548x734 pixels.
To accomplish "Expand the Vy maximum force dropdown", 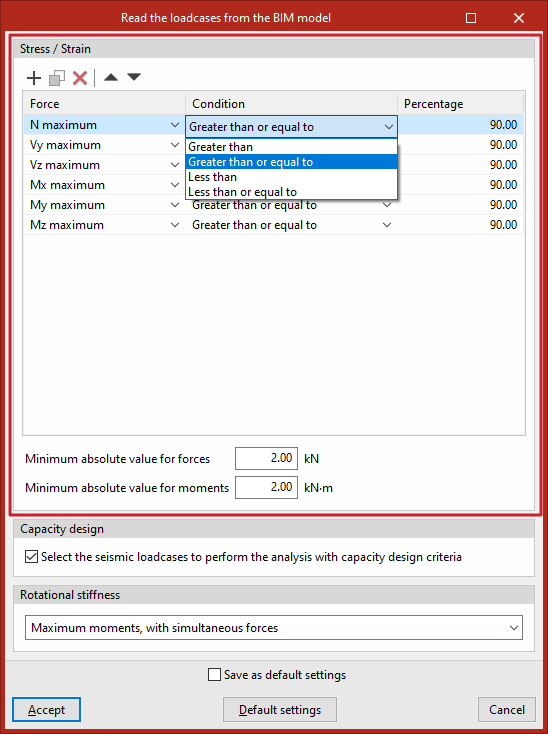I will pyautogui.click(x=175, y=145).
